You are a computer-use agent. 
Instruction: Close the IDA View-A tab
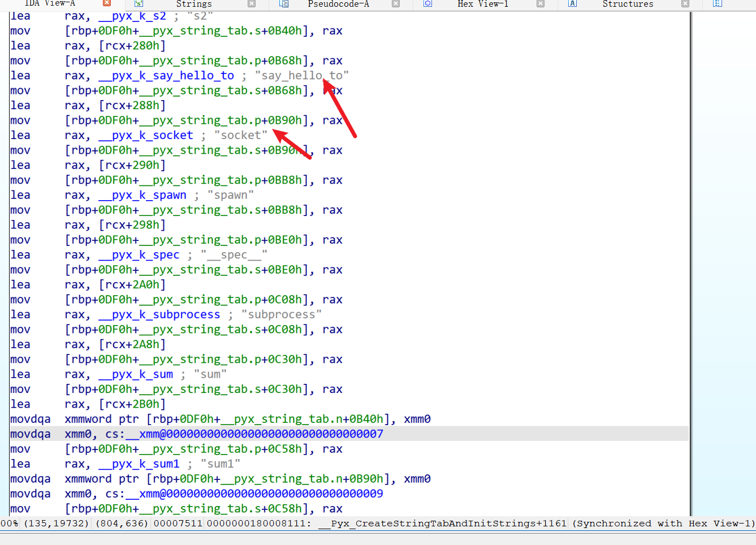107,3
